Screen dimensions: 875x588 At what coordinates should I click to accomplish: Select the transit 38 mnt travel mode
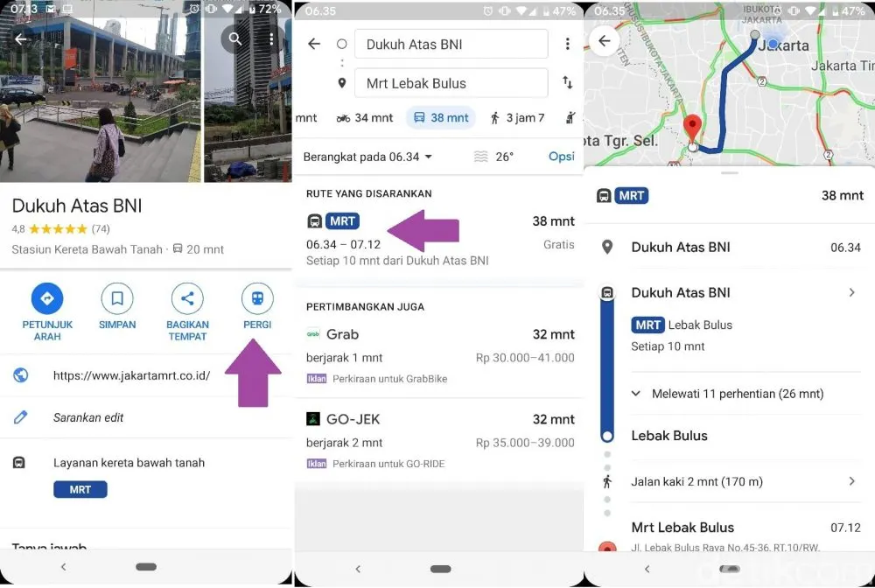[441, 118]
